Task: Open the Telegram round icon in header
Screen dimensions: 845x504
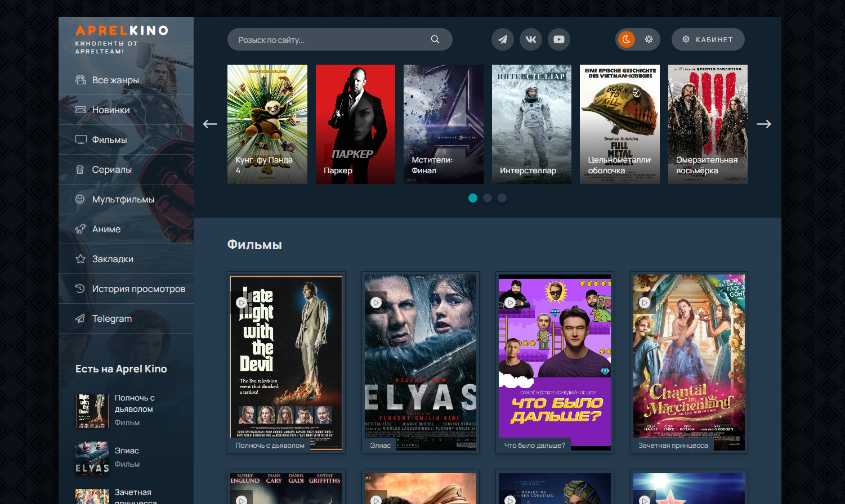Action: (503, 39)
